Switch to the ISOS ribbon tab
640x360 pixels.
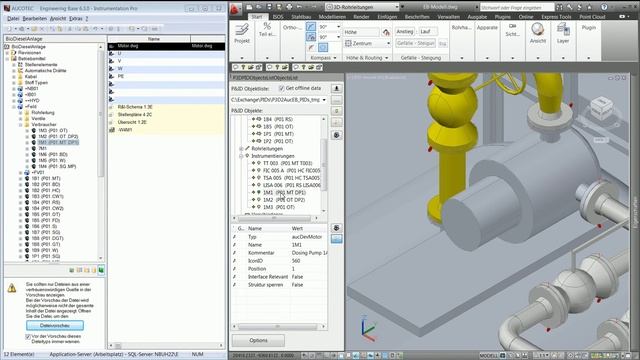pos(278,17)
